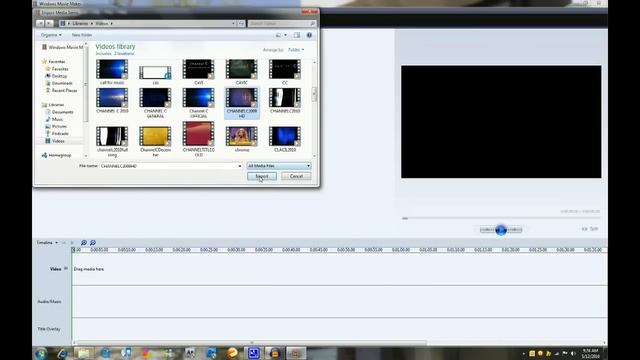Select Windows Movie Maker in the navigation pane
Viewport: 640px width, 360px height.
pos(62,47)
